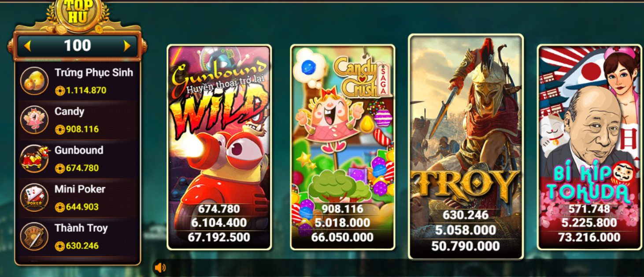Click the Trứng Phục Sinh golden egg icon

point(34,81)
